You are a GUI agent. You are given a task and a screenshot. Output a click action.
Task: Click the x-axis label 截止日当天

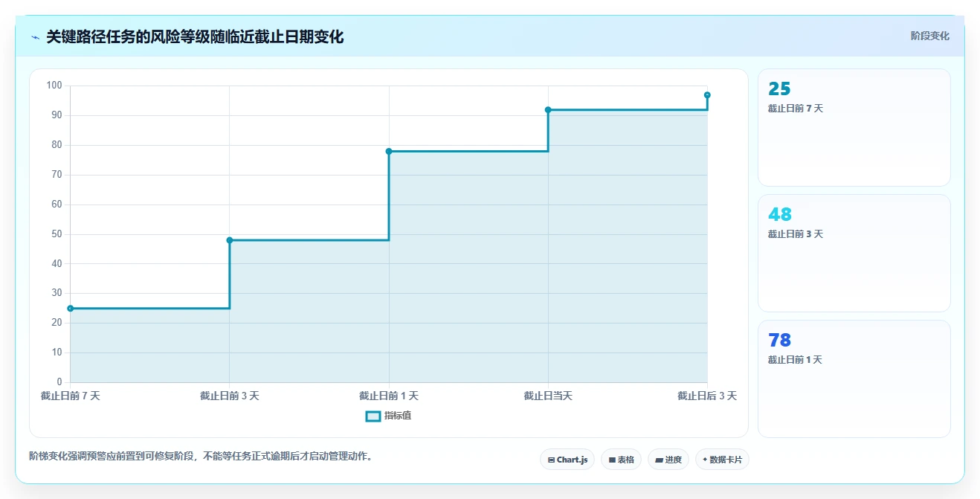tap(548, 396)
